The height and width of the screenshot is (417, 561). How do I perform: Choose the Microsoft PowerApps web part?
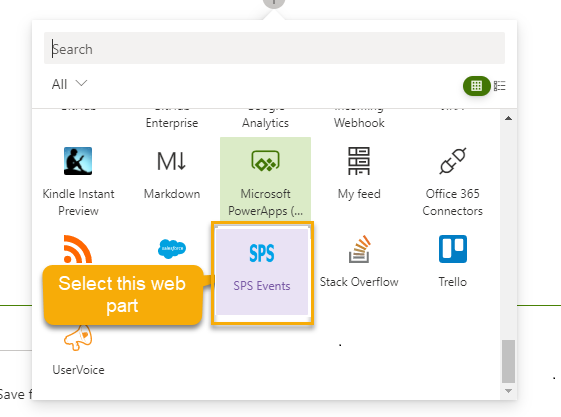pyautogui.click(x=265, y=179)
